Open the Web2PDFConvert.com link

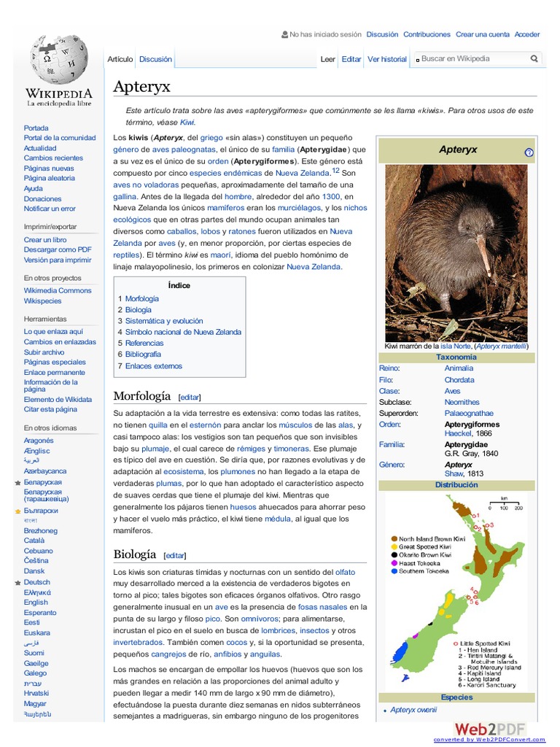(x=489, y=740)
